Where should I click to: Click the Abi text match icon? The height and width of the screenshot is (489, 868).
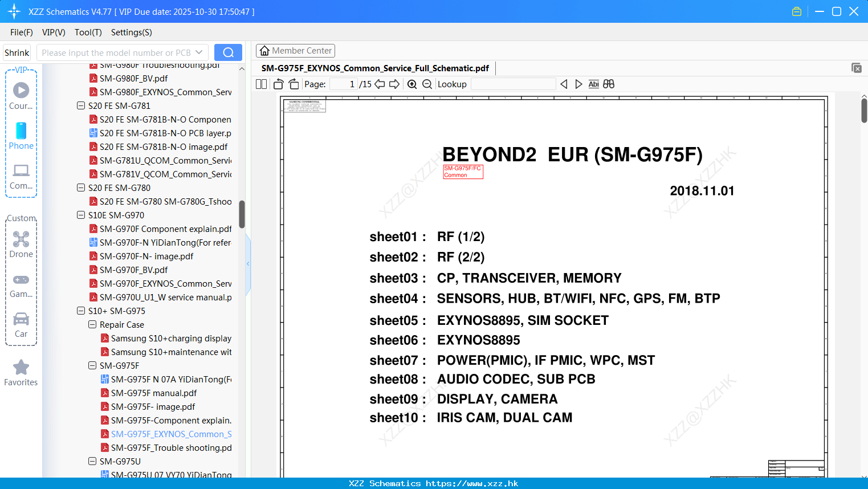[594, 84]
